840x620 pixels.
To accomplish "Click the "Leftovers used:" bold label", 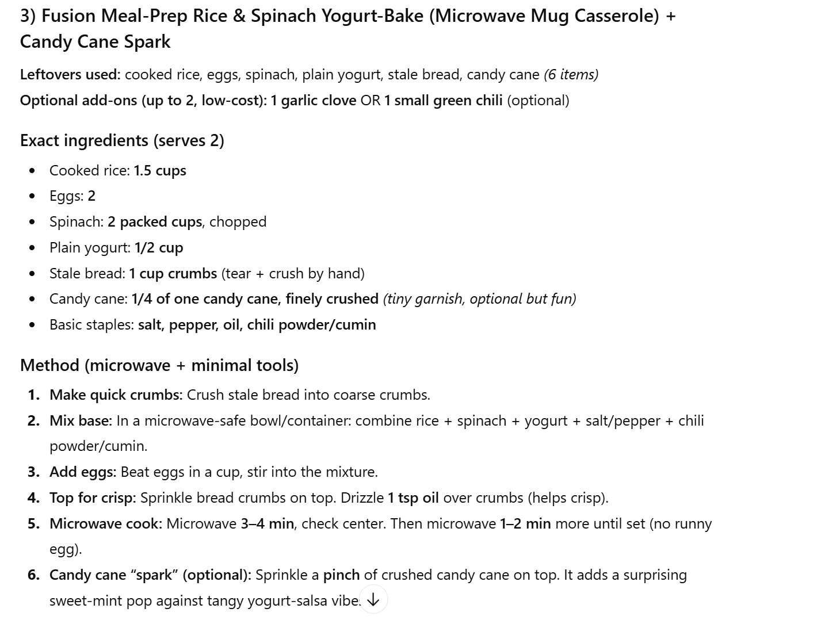I will point(70,75).
